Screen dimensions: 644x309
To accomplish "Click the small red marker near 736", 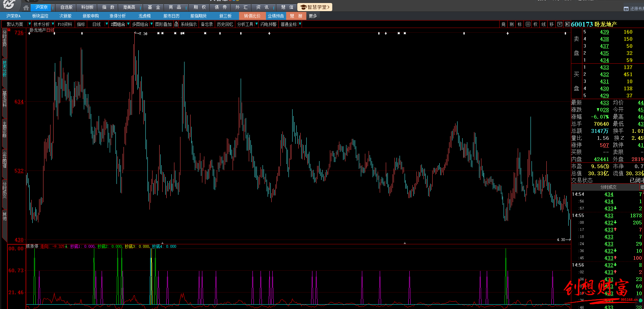I will point(9,30).
